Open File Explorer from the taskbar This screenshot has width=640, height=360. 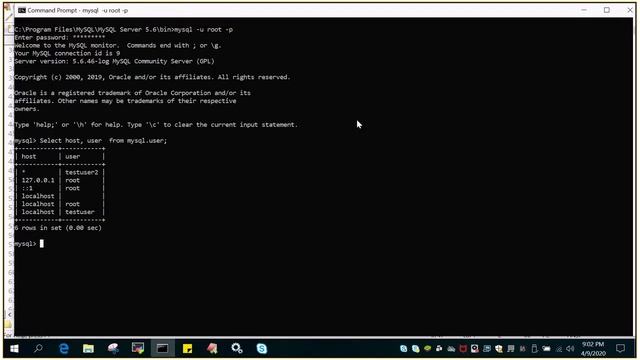coord(88,349)
